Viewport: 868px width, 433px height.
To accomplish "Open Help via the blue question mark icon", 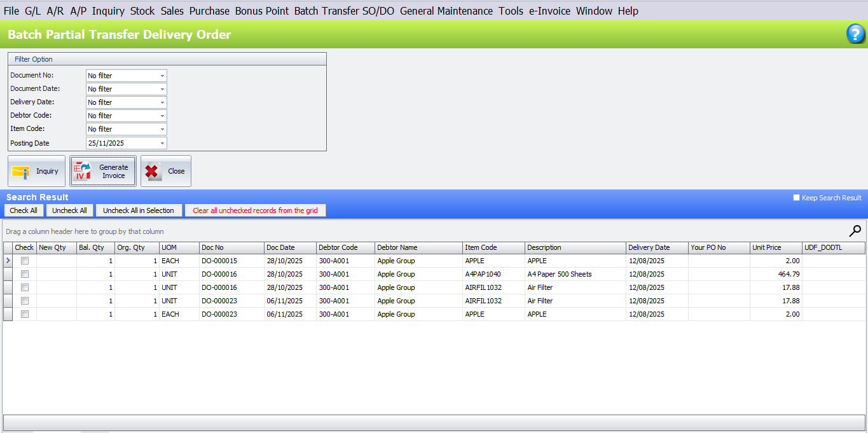I will [x=855, y=34].
